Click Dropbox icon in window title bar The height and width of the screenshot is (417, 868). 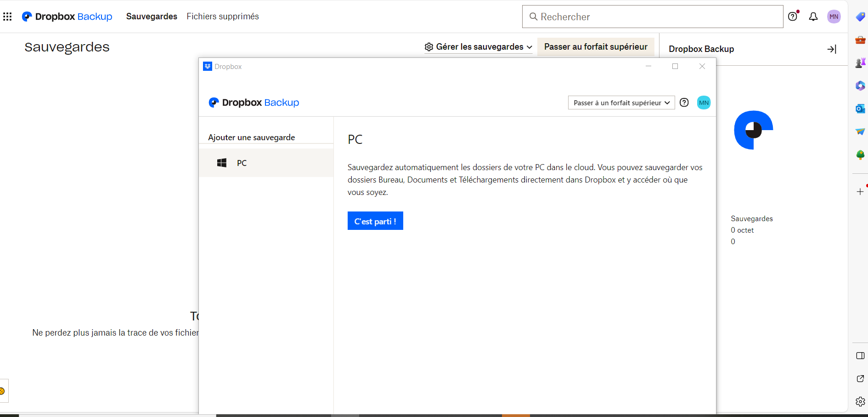coord(208,66)
